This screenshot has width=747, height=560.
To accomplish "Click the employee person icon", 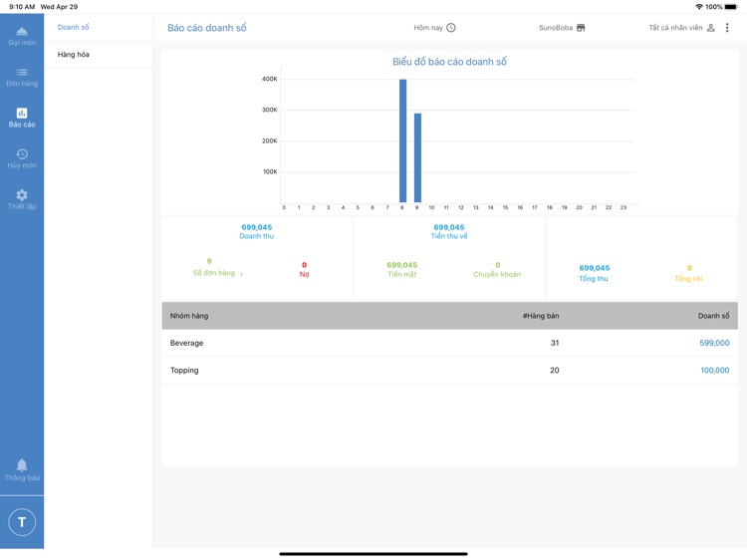I will (x=711, y=28).
